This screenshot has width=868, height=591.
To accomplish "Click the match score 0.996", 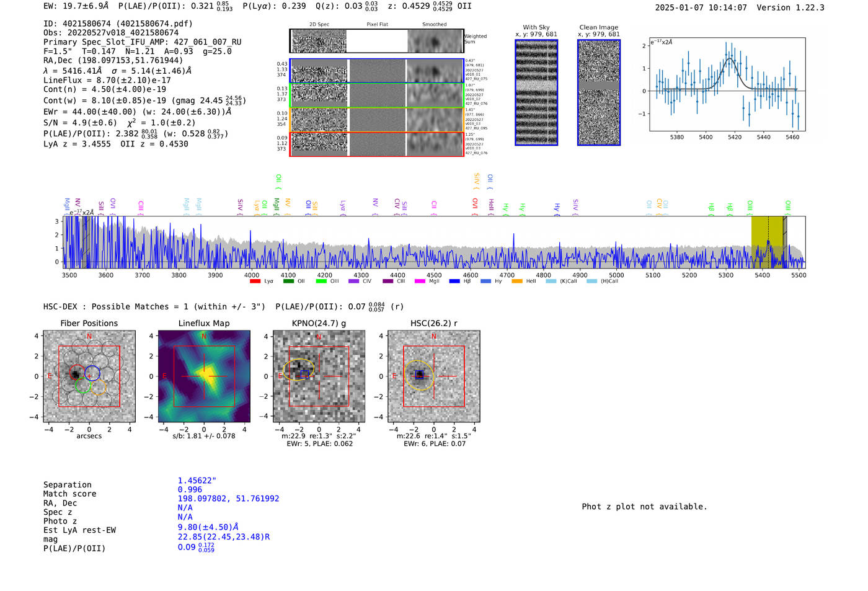I will [190, 490].
